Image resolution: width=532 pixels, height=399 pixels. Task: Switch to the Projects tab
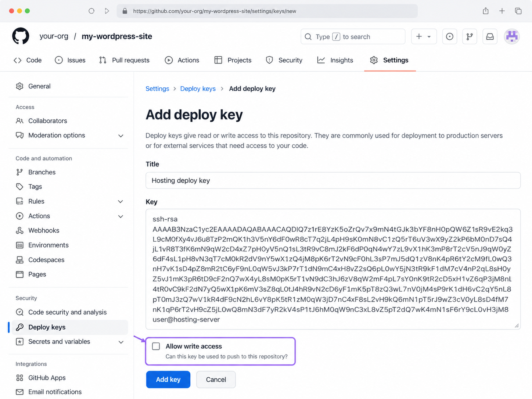point(233,60)
